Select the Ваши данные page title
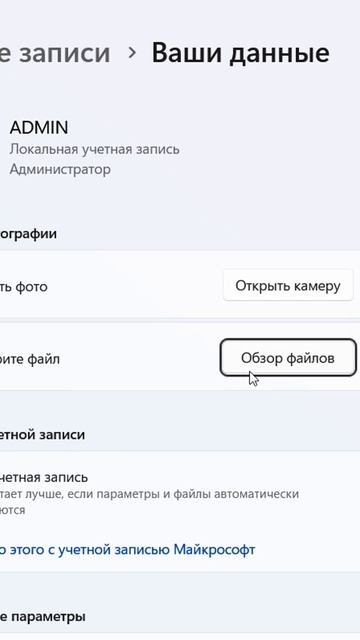Screen dimensions: 360x640 pyautogui.click(x=240, y=53)
